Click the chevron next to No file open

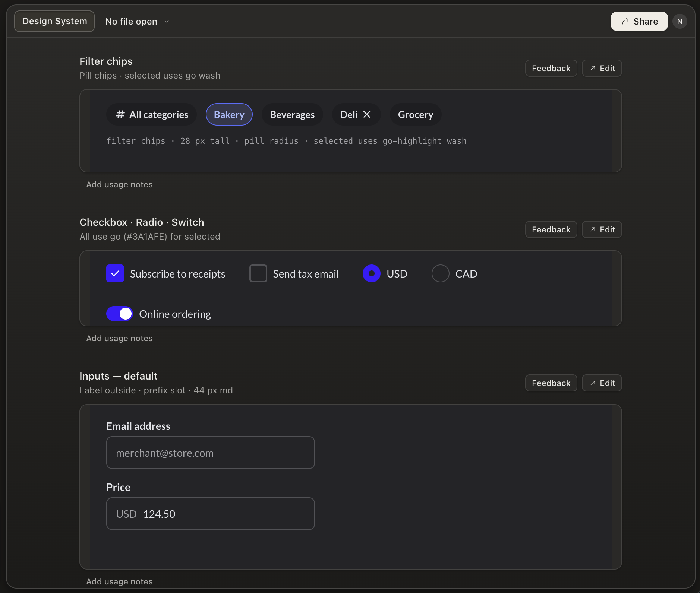167,21
